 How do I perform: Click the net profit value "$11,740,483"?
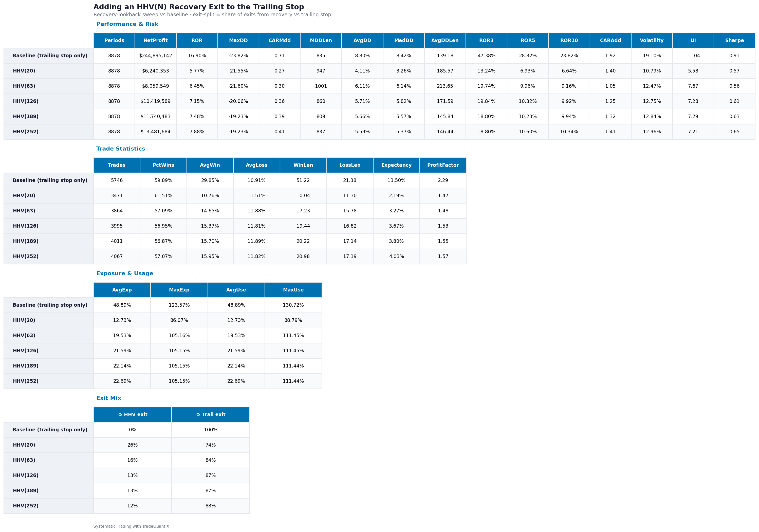(x=156, y=117)
